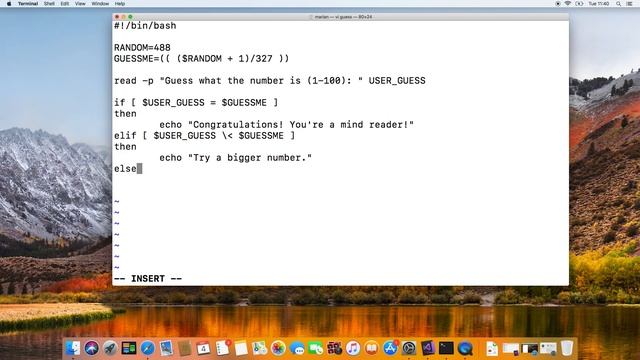Open the Contacts book in dock

pos(184,348)
